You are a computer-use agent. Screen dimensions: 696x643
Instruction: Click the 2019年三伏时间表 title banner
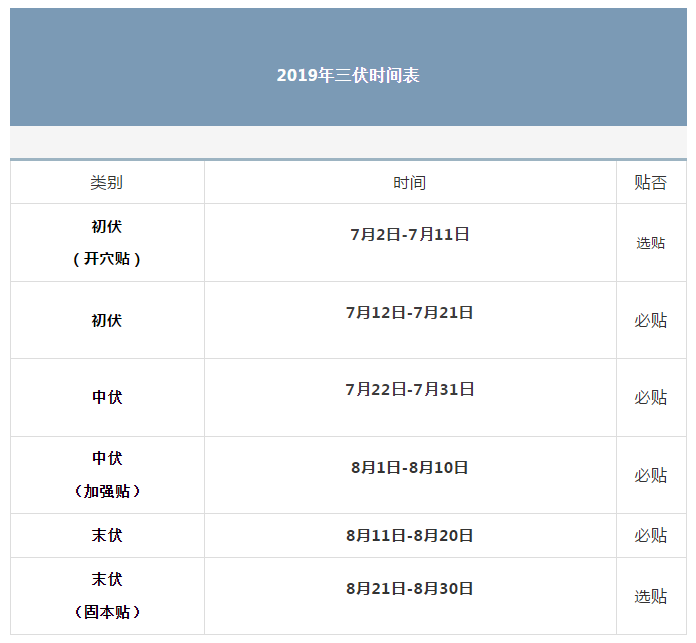(x=347, y=76)
